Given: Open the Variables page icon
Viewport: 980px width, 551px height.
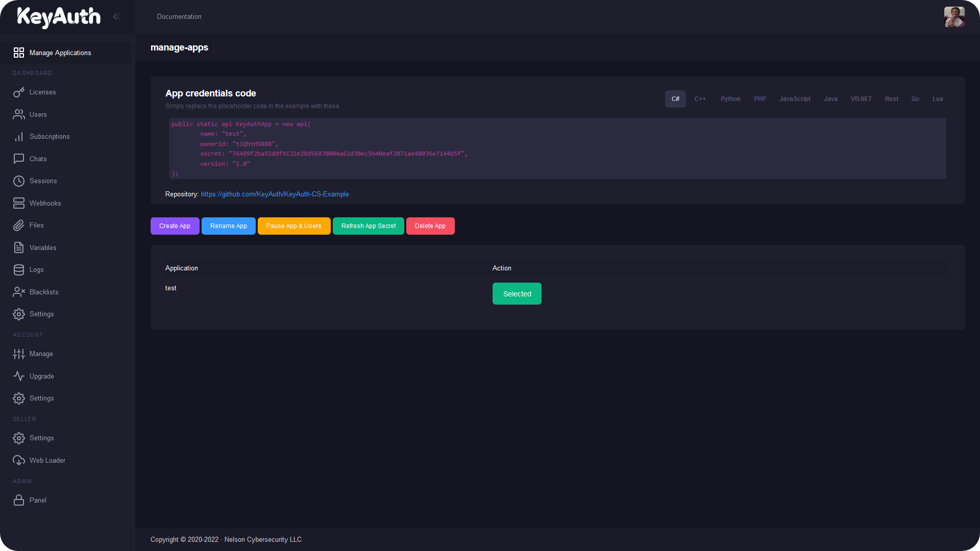Looking at the screenshot, I should [19, 247].
